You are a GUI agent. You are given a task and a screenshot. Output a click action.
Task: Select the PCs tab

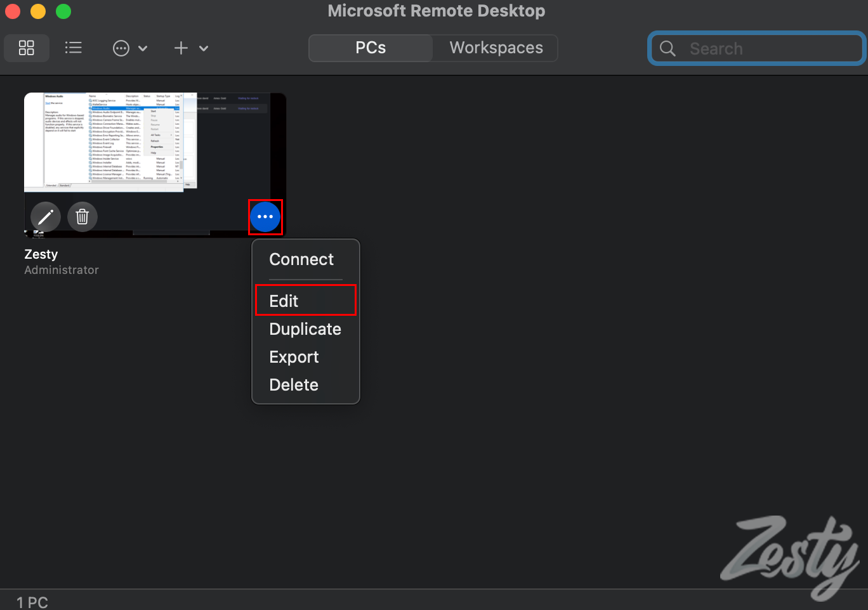pyautogui.click(x=371, y=48)
